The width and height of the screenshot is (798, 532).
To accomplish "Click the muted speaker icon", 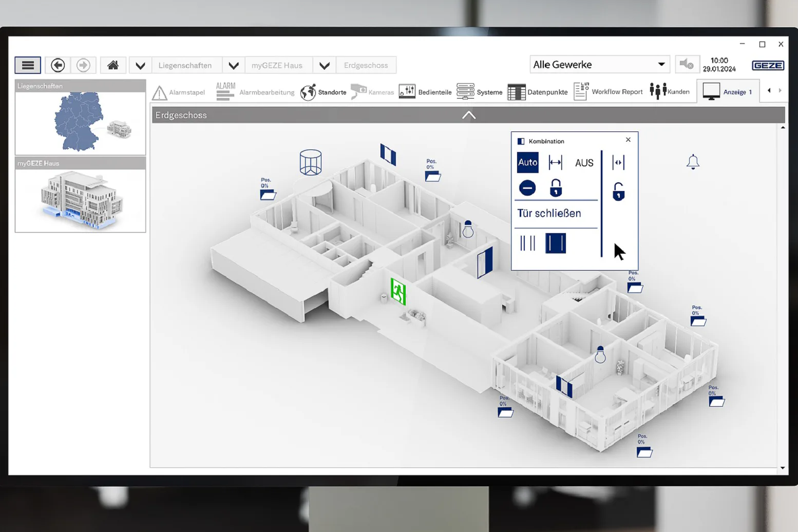I will tap(687, 65).
